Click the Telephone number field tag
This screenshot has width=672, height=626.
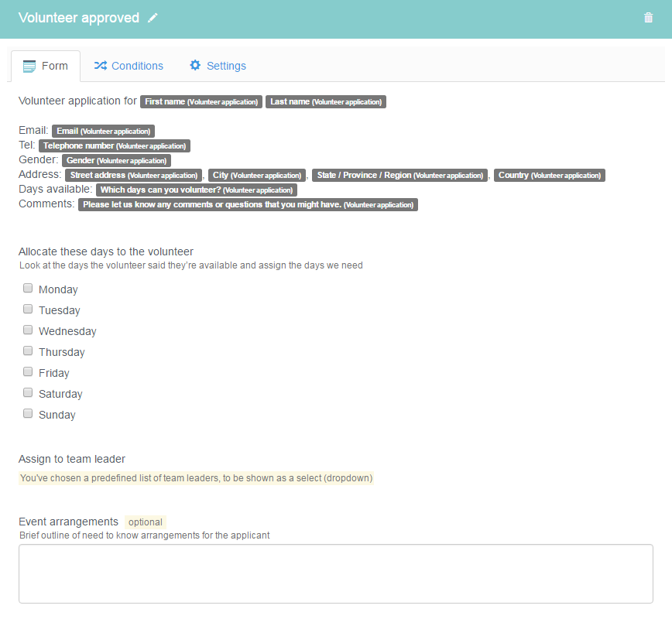click(114, 145)
